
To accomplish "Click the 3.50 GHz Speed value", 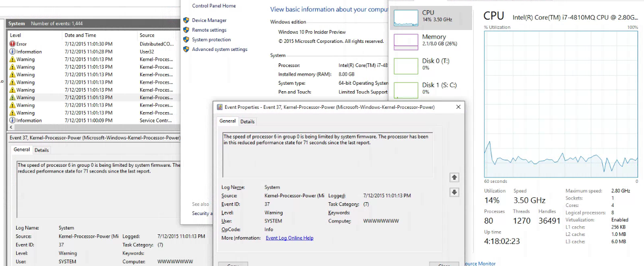I will pos(530,201).
